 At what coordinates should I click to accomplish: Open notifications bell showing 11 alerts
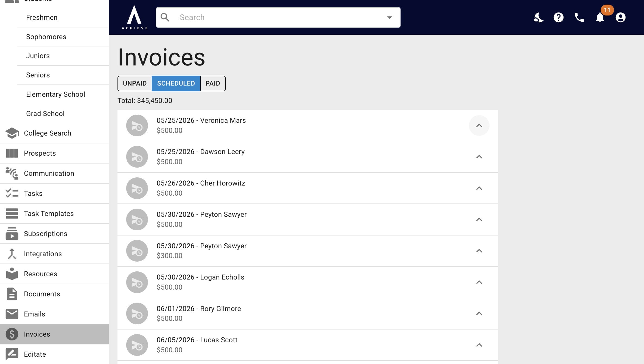600,17
